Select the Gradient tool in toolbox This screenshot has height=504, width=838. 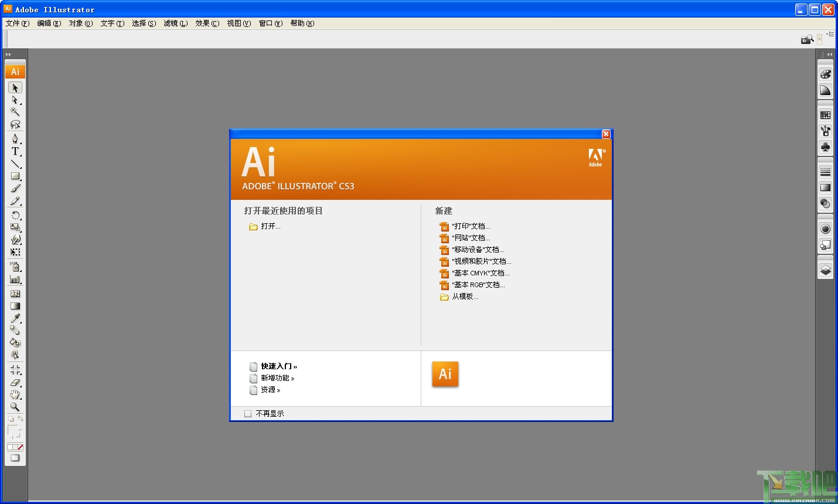pyautogui.click(x=15, y=306)
